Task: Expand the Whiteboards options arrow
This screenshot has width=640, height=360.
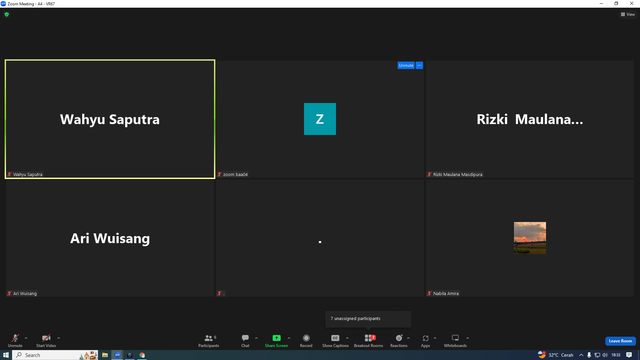Action: [468, 338]
